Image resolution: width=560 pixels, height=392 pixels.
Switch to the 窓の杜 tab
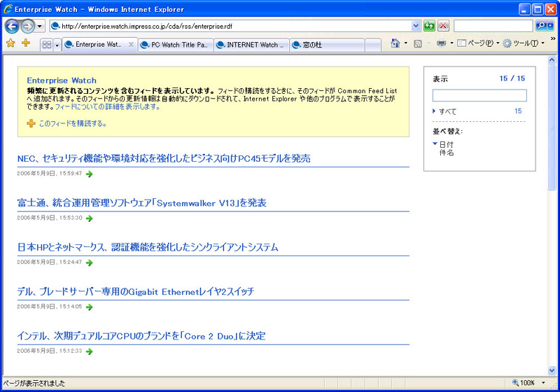pos(327,45)
